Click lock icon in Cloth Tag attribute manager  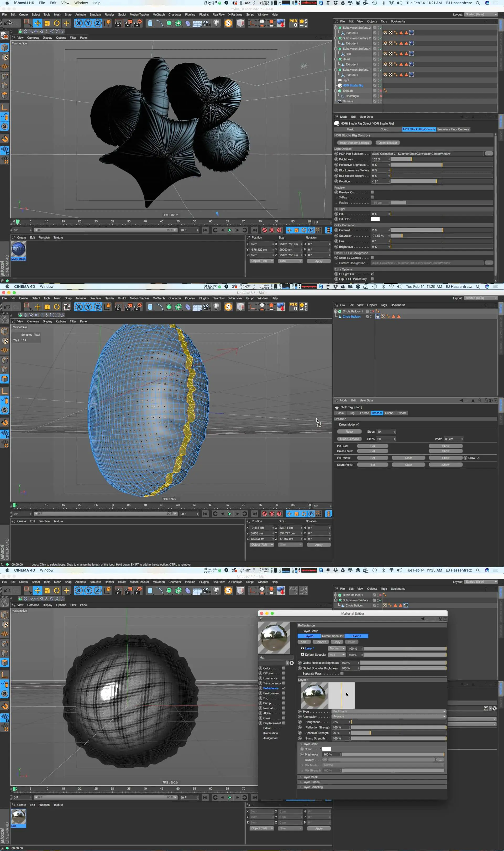tap(486, 400)
